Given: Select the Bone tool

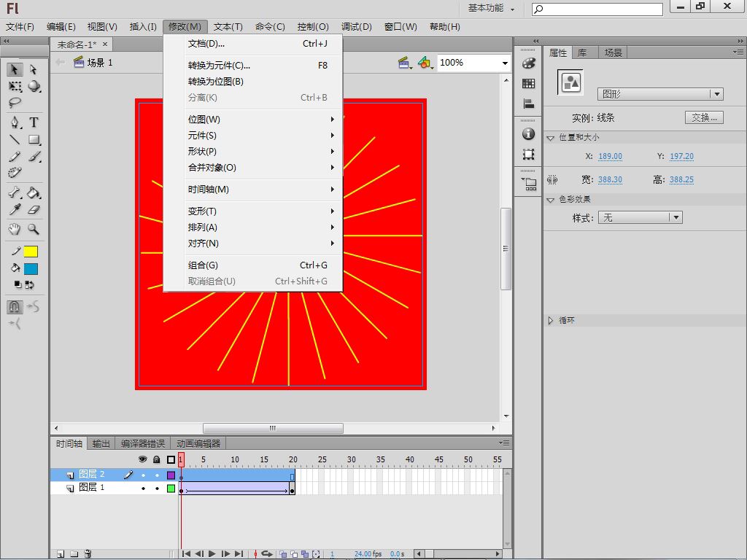Looking at the screenshot, I should (x=15, y=192).
